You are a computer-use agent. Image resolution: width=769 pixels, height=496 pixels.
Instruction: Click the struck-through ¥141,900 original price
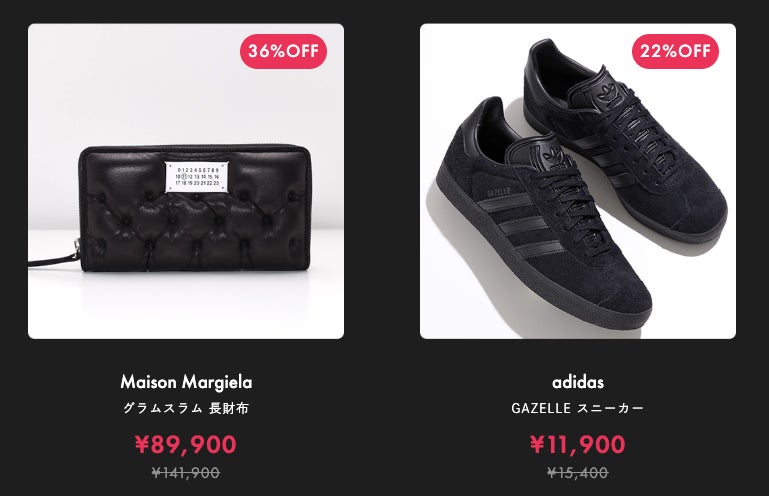[x=186, y=472]
